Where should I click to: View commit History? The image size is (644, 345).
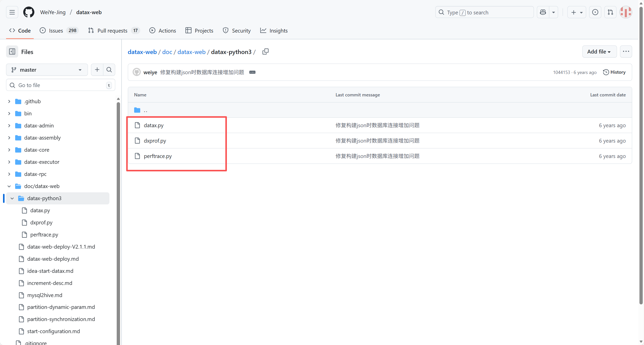pyautogui.click(x=614, y=72)
